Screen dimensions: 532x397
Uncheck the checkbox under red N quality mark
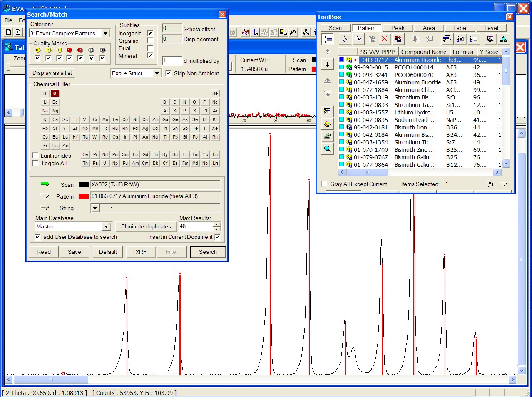click(69, 58)
